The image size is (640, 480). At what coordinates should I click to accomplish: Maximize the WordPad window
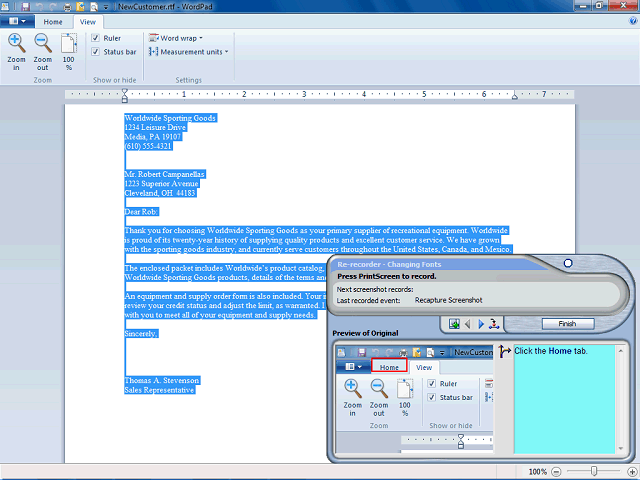click(x=600, y=6)
